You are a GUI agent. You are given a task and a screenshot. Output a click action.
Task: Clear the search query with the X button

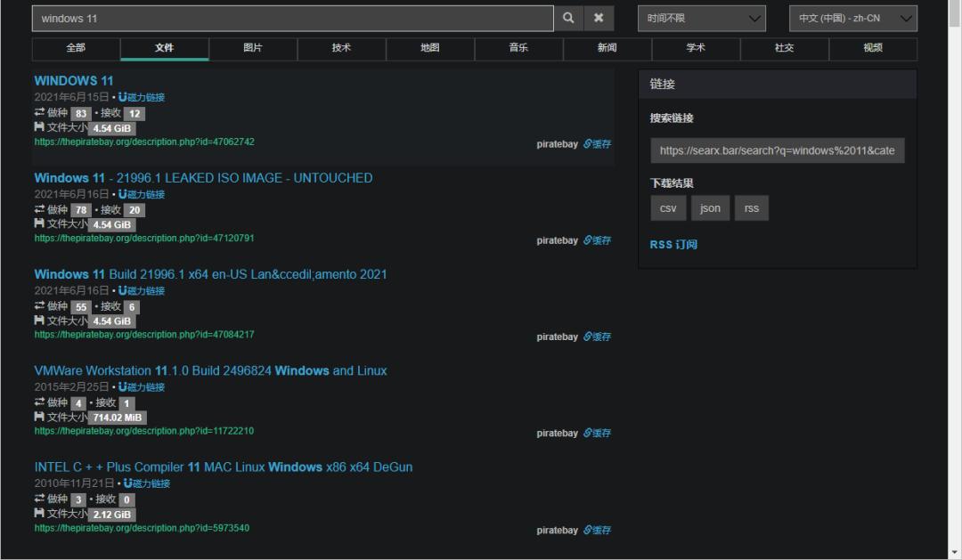(x=599, y=18)
